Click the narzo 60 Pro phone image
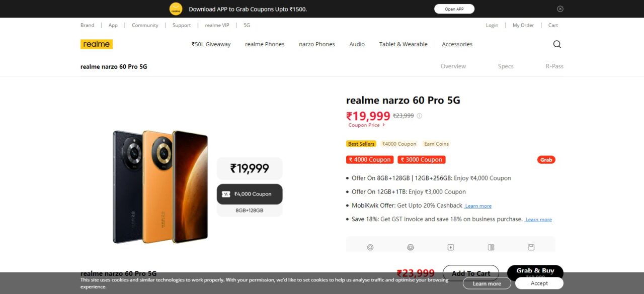The image size is (644, 294). [x=160, y=186]
